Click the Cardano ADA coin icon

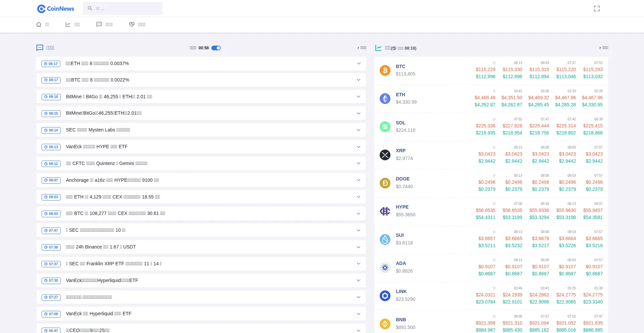pos(385,268)
